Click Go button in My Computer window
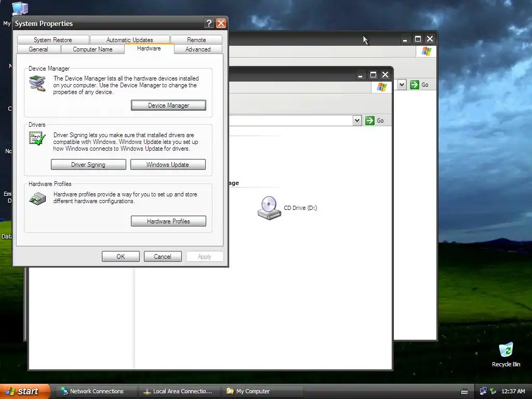Viewport: 532px width, 399px height. (x=375, y=121)
